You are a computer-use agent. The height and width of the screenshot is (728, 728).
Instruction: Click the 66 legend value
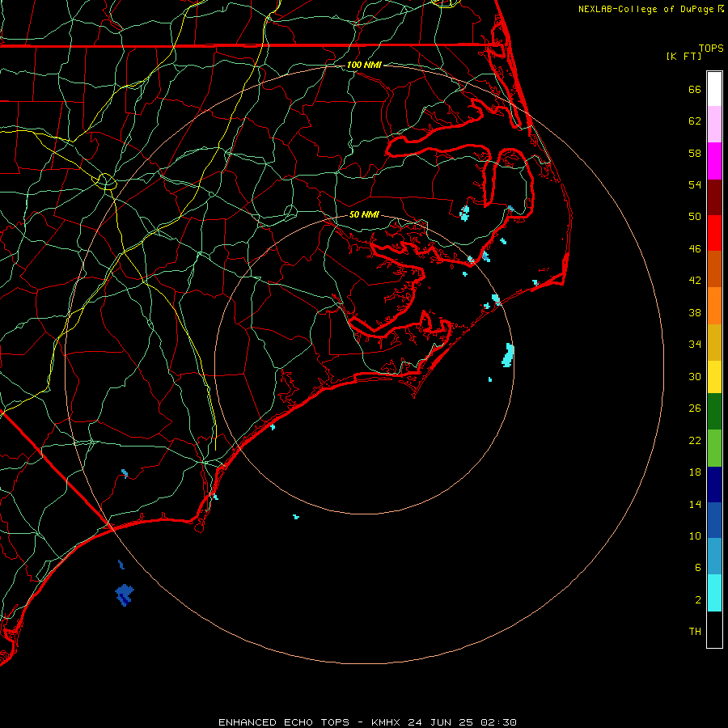point(695,89)
